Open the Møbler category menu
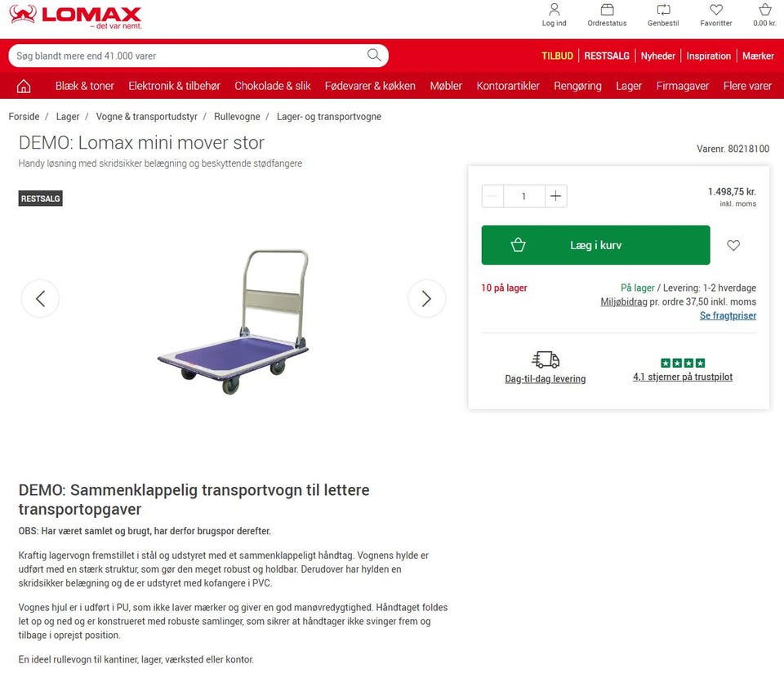784x674 pixels. [446, 86]
